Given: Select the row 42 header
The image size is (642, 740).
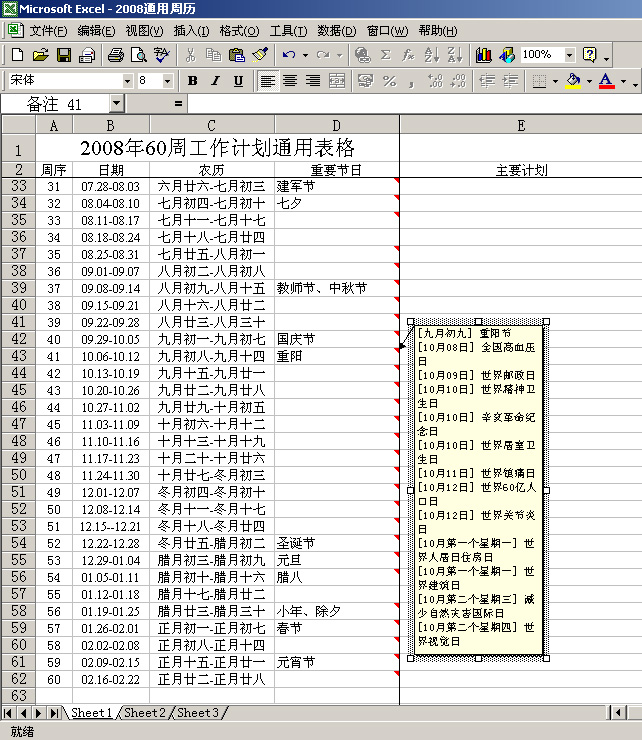Looking at the screenshot, I should (18, 339).
